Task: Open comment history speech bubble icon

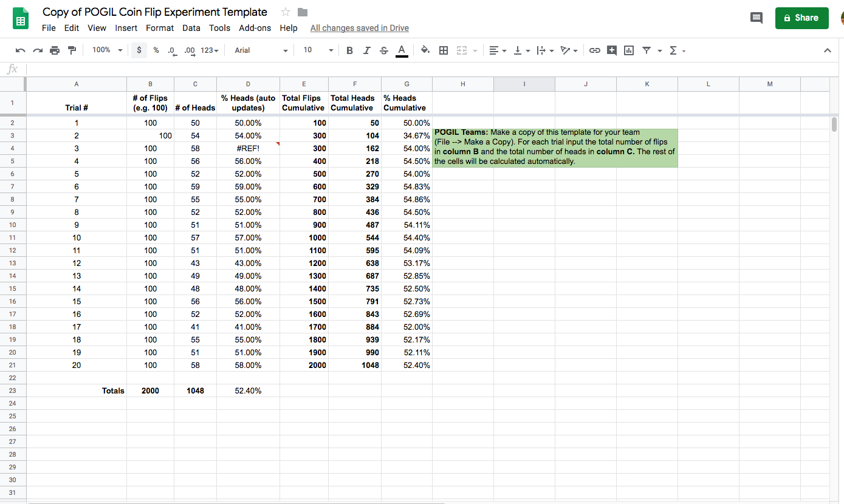Action: tap(757, 18)
